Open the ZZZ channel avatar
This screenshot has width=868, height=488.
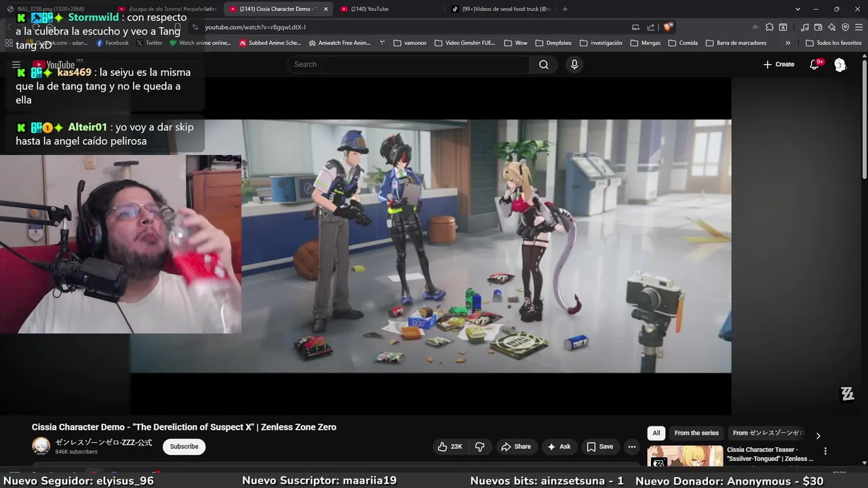41,446
